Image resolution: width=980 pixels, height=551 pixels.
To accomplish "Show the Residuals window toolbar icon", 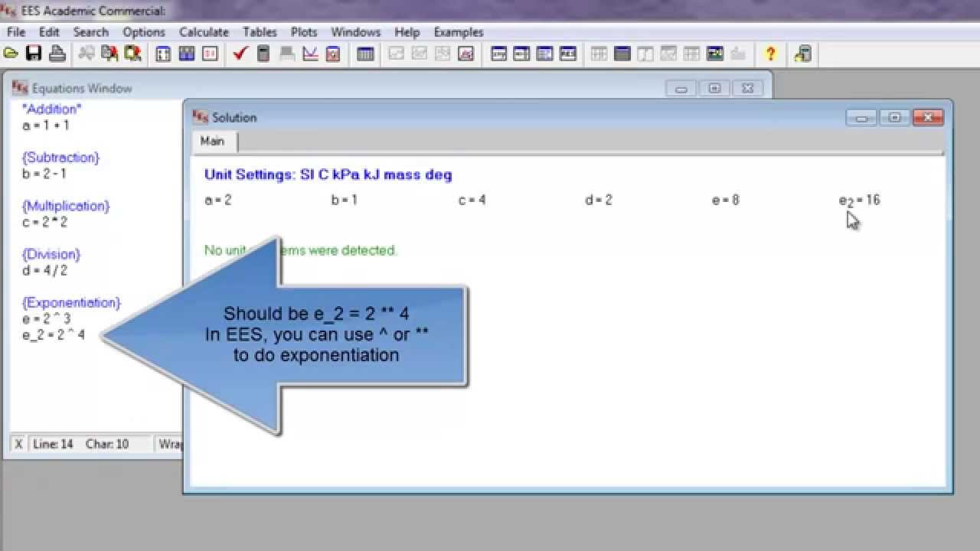I will 568,54.
